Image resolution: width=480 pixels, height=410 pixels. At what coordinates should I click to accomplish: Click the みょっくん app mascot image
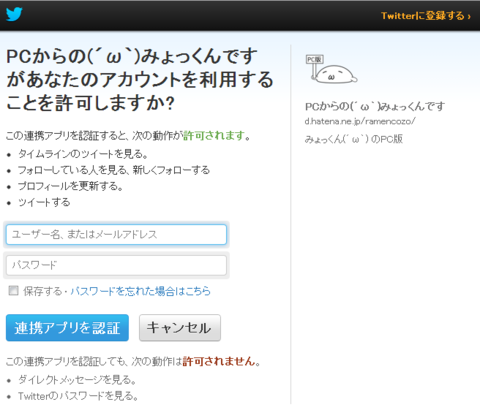point(331,69)
